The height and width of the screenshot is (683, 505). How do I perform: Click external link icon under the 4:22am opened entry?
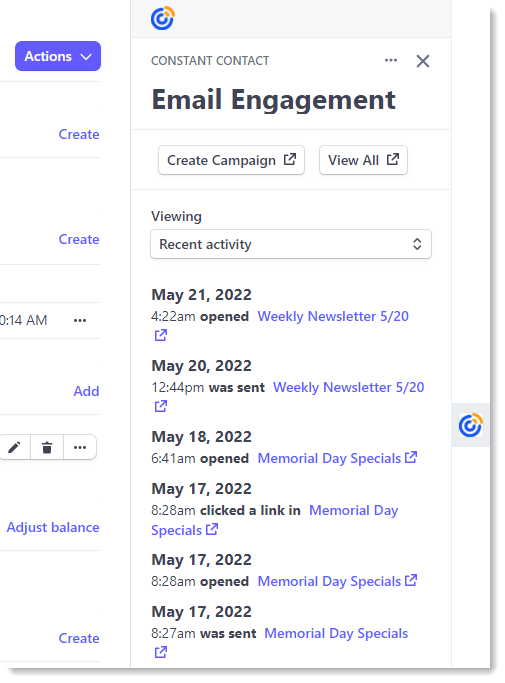coord(161,335)
